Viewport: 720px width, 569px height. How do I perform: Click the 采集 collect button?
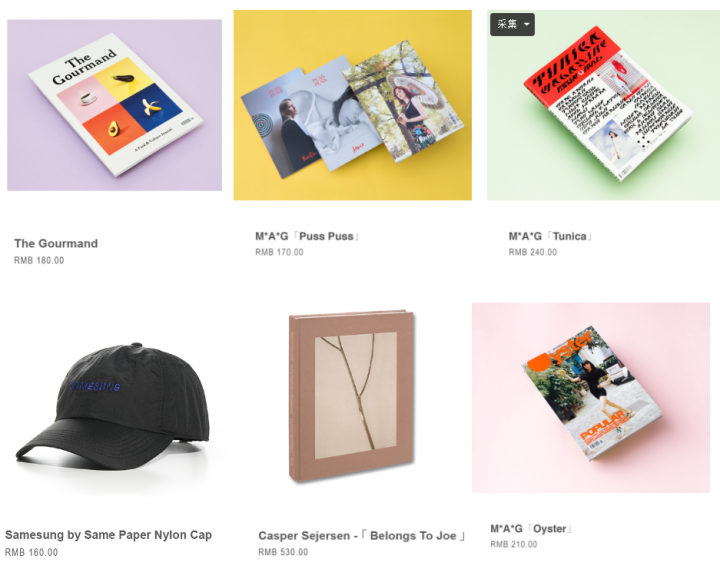tap(507, 24)
